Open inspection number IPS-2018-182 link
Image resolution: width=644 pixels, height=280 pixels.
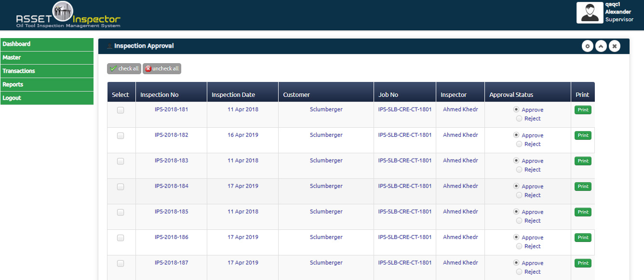tap(172, 135)
